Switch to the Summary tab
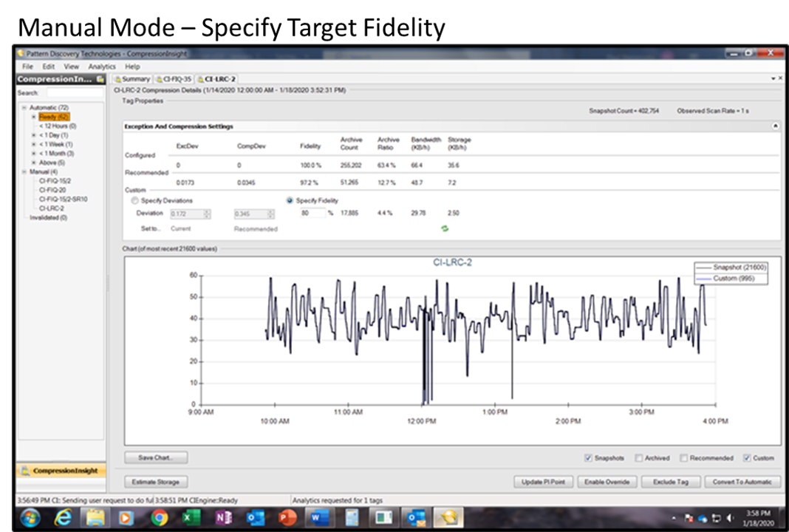 (132, 79)
